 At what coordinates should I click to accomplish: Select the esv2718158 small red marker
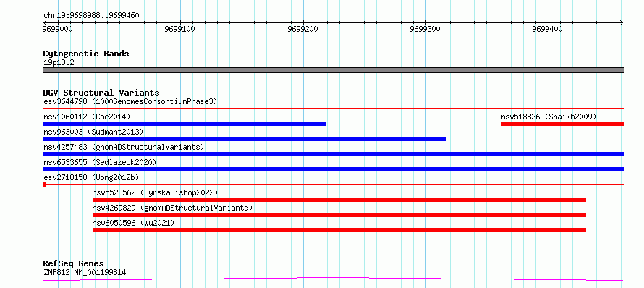[x=44, y=185]
